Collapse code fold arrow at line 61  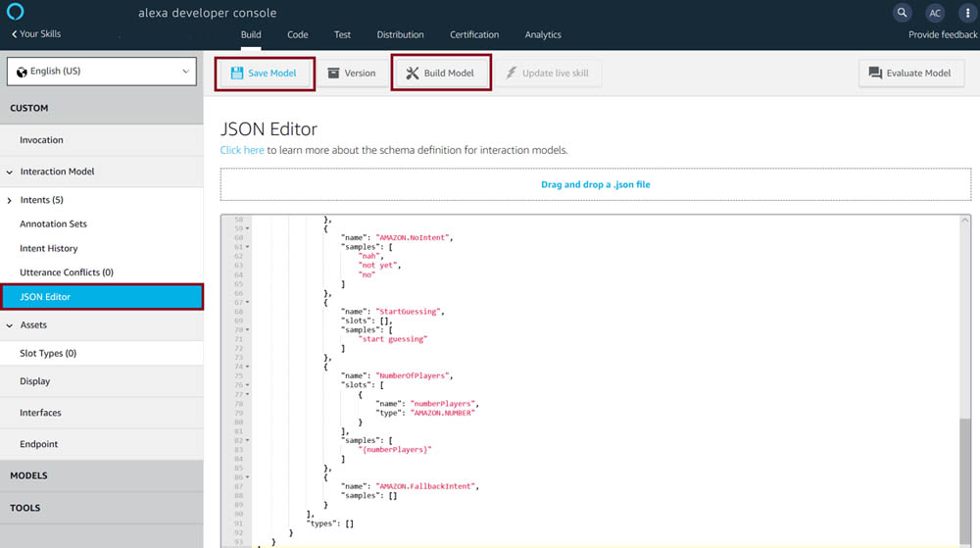248,247
